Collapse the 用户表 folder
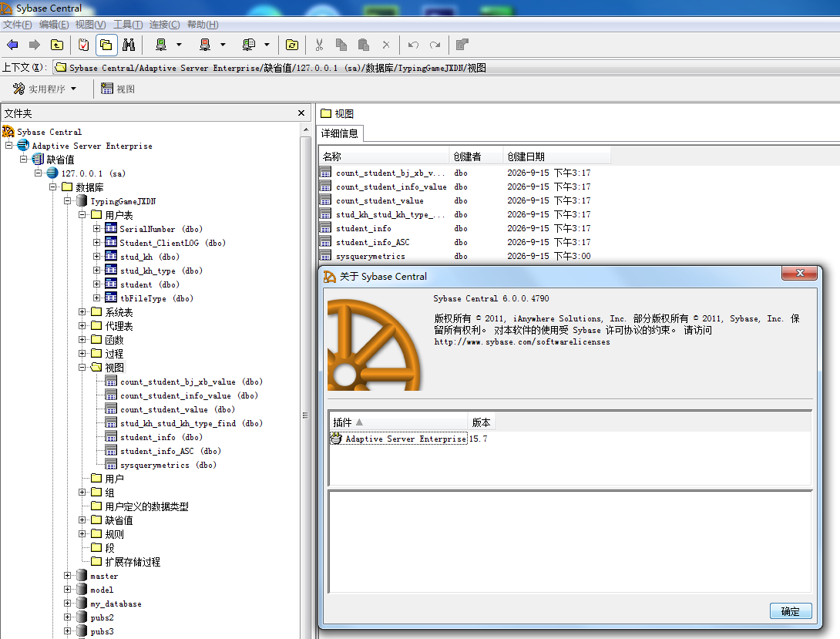The image size is (840, 639). tap(82, 215)
